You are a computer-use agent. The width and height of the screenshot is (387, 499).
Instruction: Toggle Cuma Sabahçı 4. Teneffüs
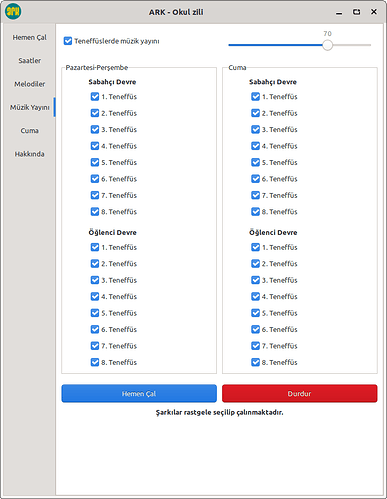tap(256, 146)
